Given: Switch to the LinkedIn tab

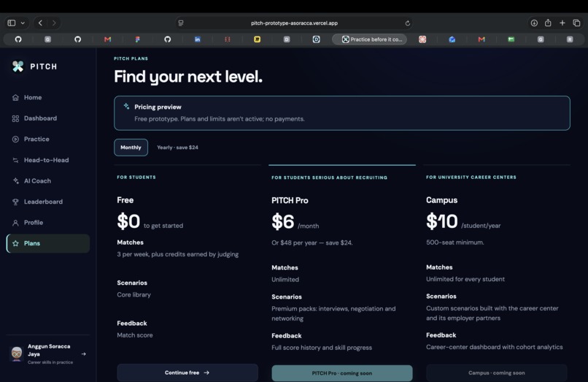Looking at the screenshot, I should pyautogui.click(x=197, y=39).
